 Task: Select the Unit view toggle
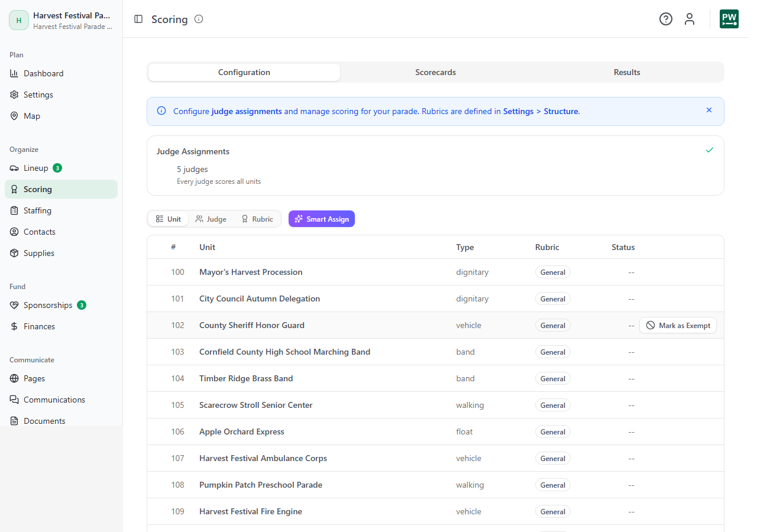coord(169,219)
